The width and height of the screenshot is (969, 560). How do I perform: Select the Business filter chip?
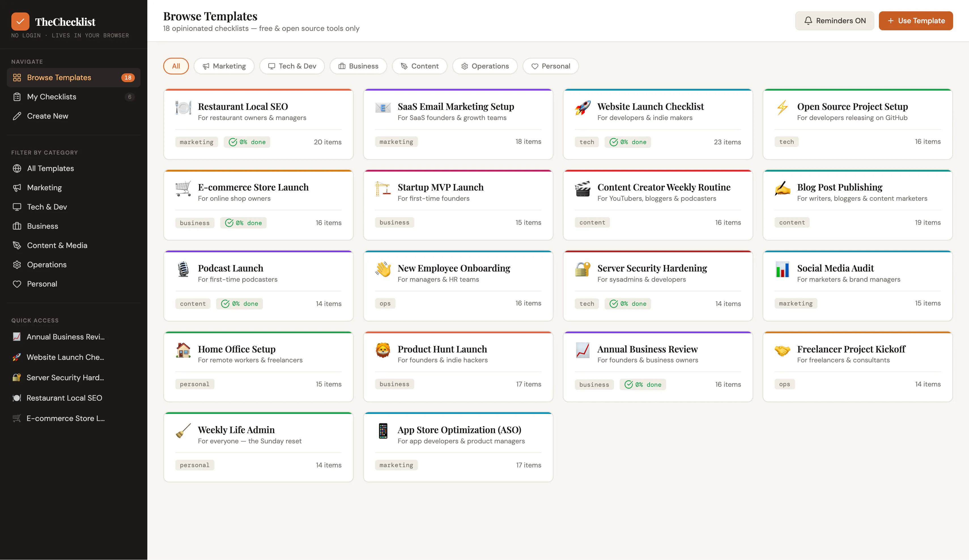(358, 66)
